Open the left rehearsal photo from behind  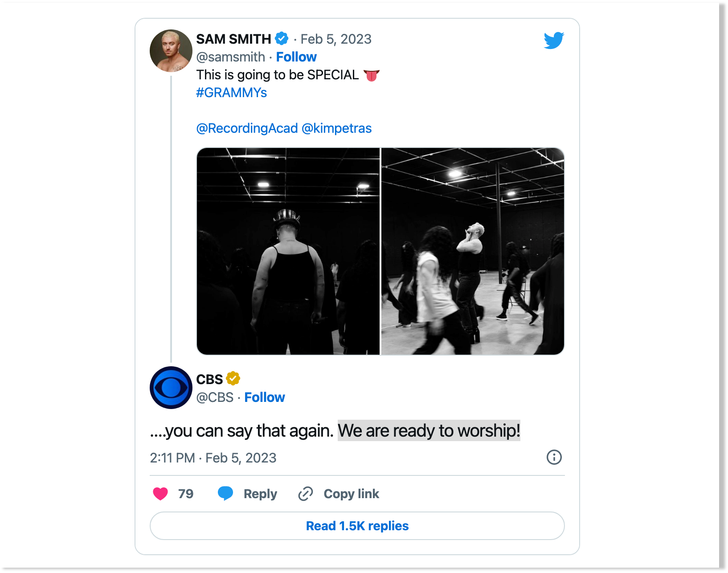(x=288, y=251)
